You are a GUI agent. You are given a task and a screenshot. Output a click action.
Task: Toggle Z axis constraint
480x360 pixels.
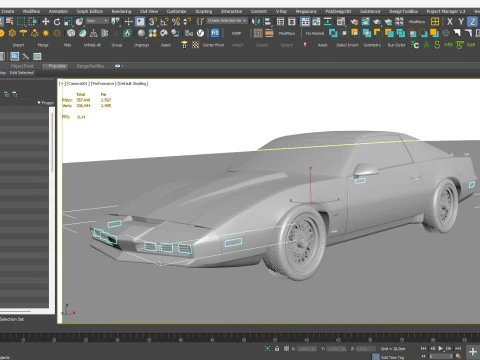[472, 22]
